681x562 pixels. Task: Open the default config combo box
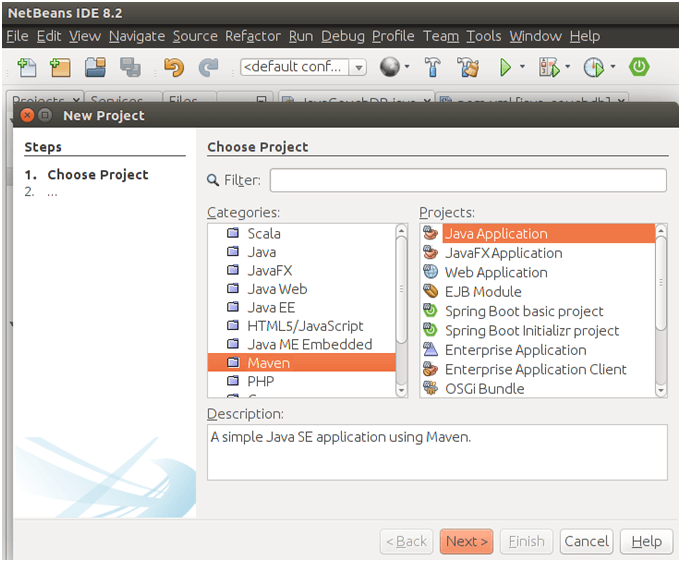tap(303, 67)
